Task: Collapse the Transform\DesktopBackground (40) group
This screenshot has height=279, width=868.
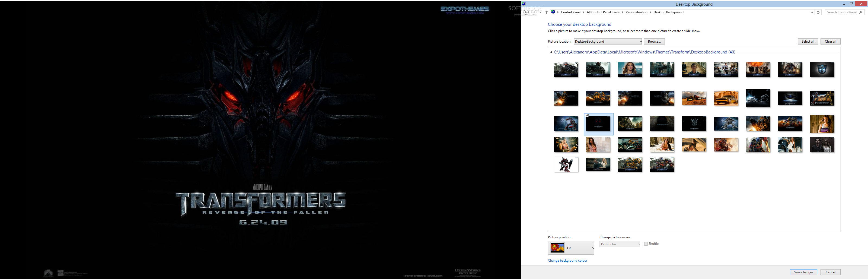Action: click(551, 52)
